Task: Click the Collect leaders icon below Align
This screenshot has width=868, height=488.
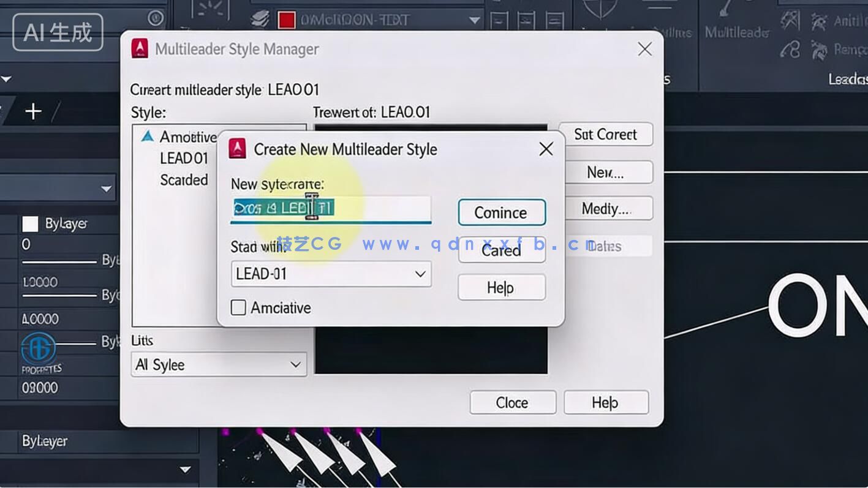Action: point(789,49)
